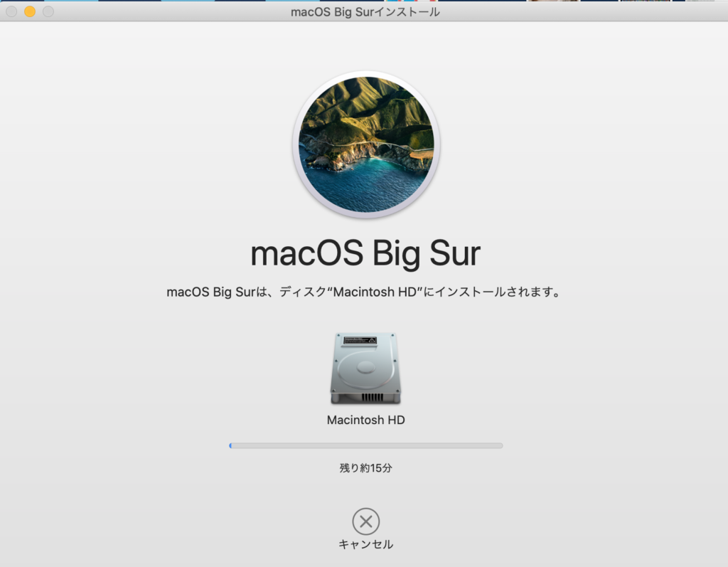Click the circled X above キャンセル
728x567 pixels.
point(365,521)
